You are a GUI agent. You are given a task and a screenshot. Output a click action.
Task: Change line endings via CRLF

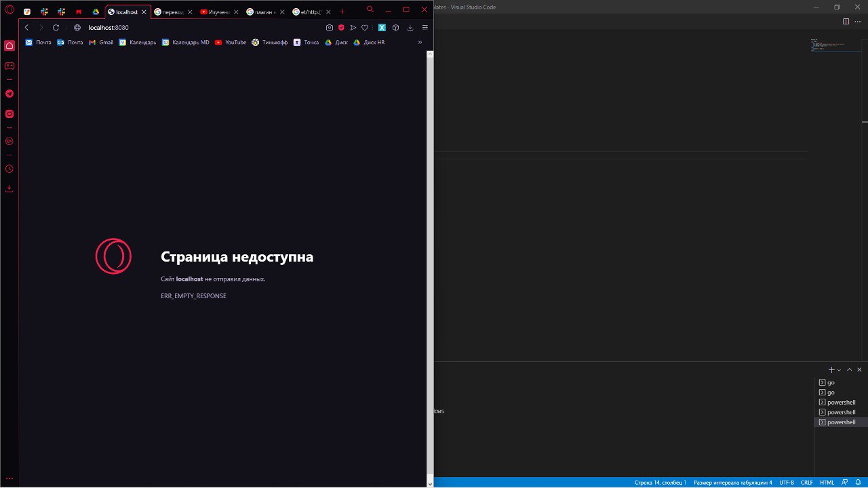(x=807, y=483)
